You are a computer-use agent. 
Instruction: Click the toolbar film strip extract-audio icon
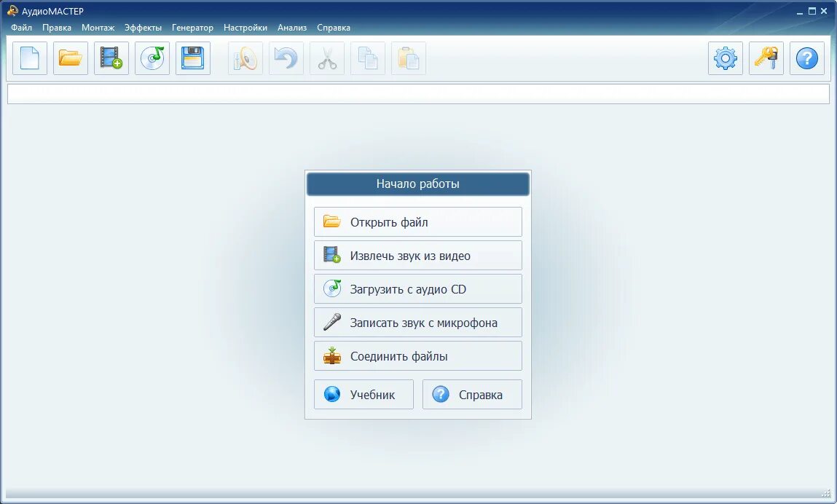click(x=111, y=58)
